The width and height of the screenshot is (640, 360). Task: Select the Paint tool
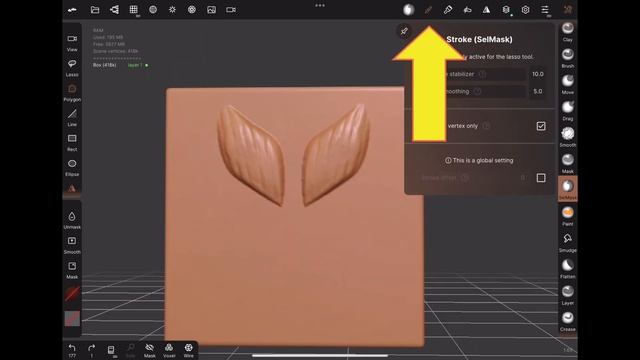tap(568, 216)
